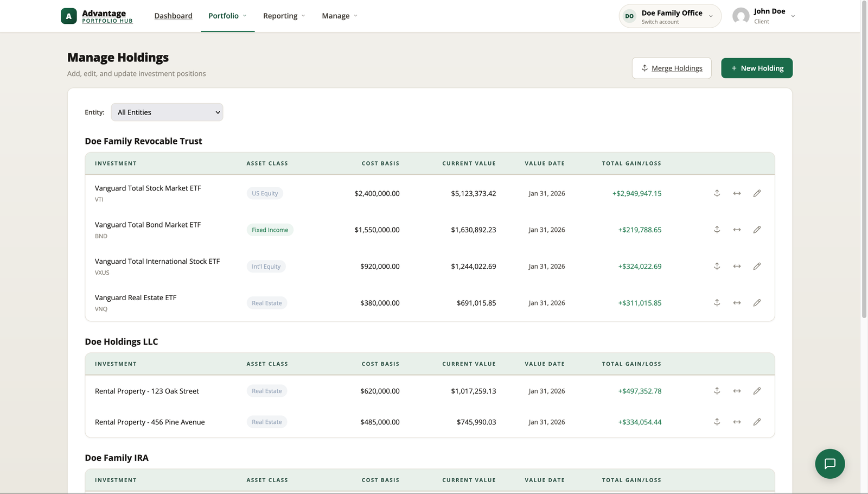This screenshot has width=868, height=494.
Task: Click the upload icon for Vanguard Total Bond Market ETF
Action: tap(717, 230)
